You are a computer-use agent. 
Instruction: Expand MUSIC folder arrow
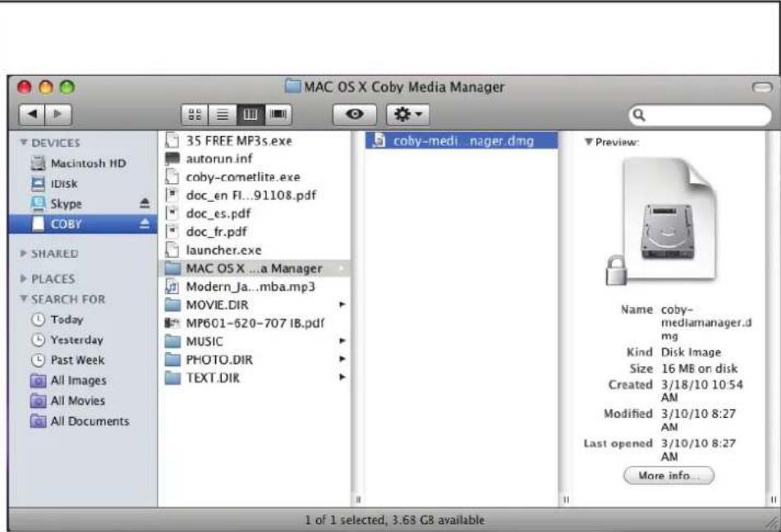[x=342, y=342]
